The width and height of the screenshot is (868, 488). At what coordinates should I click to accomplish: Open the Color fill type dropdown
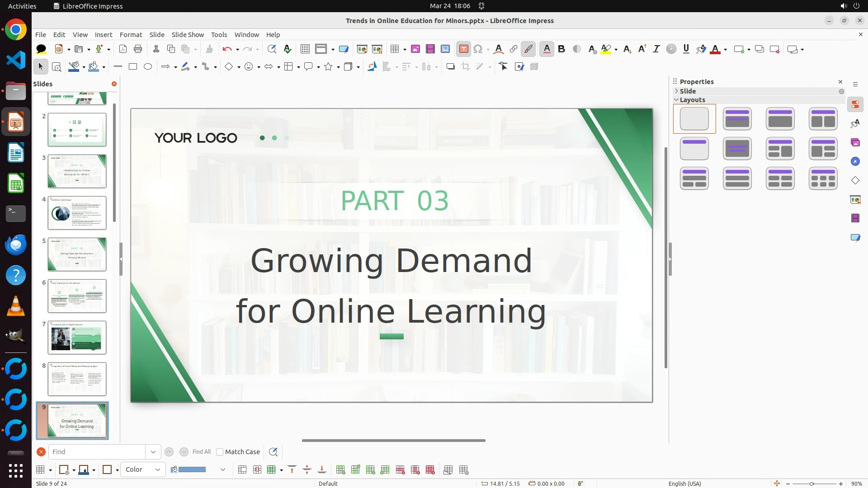143,469
